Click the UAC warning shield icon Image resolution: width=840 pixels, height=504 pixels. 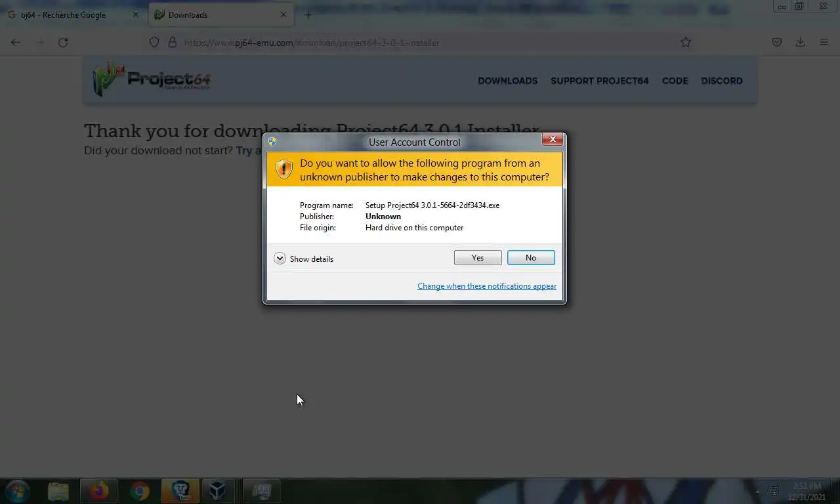pyautogui.click(x=283, y=169)
